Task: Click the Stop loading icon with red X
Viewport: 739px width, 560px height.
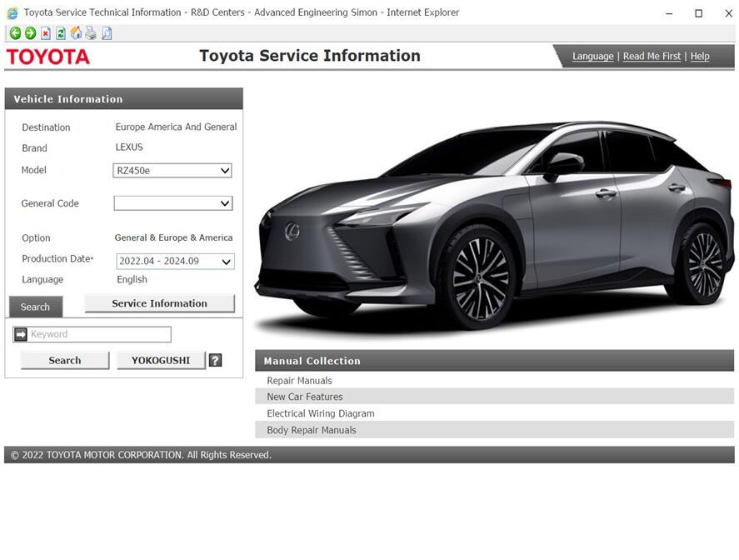Action: (x=46, y=33)
